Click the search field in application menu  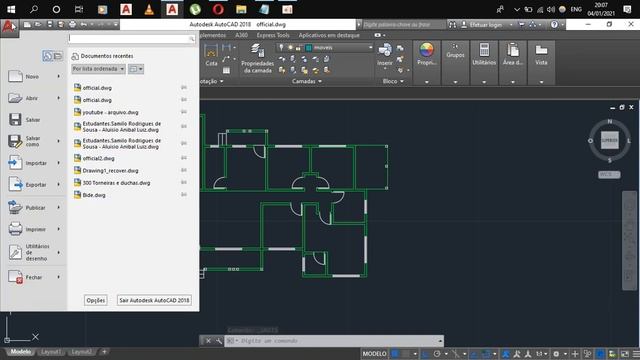click(x=131, y=38)
